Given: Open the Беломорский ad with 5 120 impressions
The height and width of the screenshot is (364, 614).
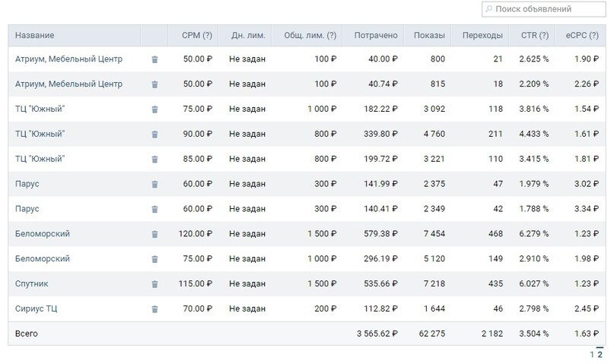Looking at the screenshot, I should [x=43, y=259].
